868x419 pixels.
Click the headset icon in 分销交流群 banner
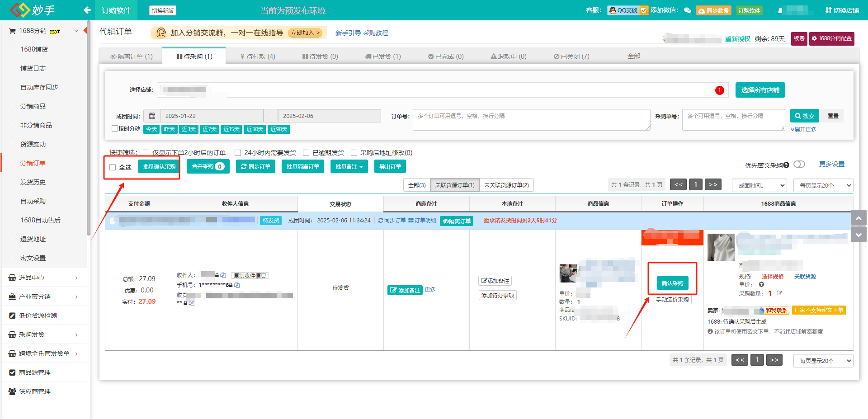(x=161, y=33)
